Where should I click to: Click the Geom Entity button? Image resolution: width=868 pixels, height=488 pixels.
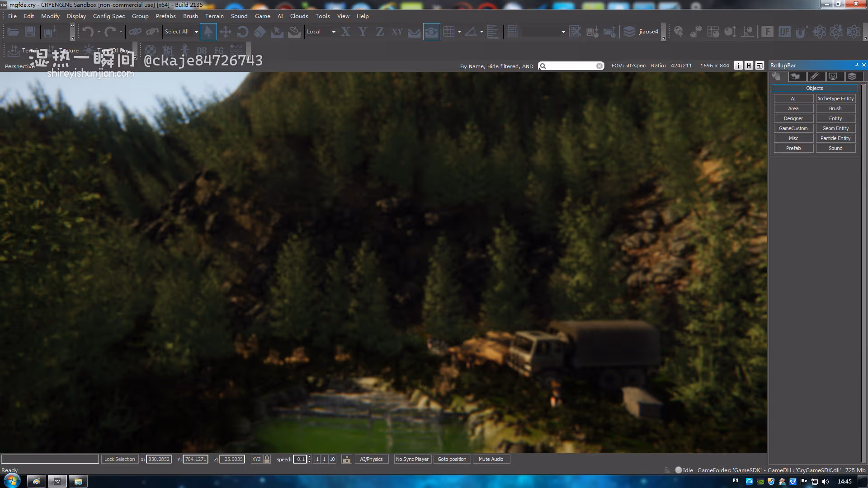pos(835,128)
